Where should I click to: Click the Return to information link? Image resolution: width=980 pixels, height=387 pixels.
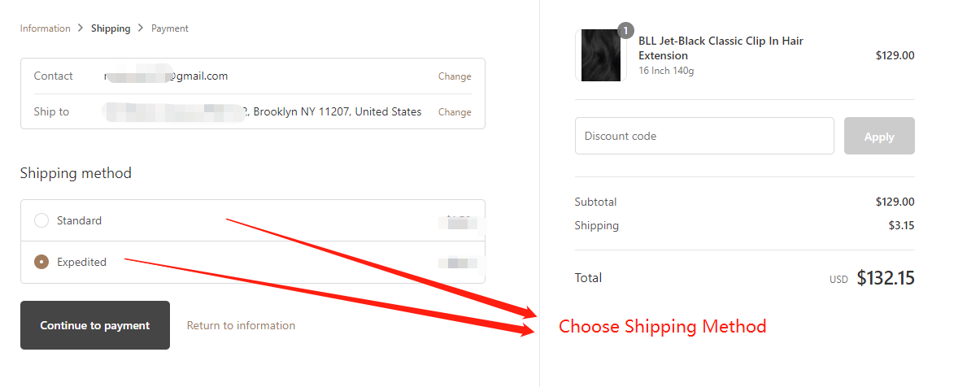point(241,325)
